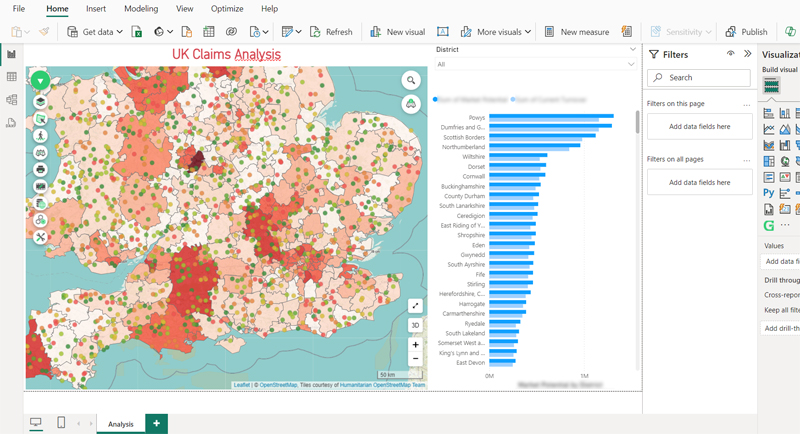800x434 pixels.
Task: Click the Format painter brush icon
Action: [x=44, y=32]
